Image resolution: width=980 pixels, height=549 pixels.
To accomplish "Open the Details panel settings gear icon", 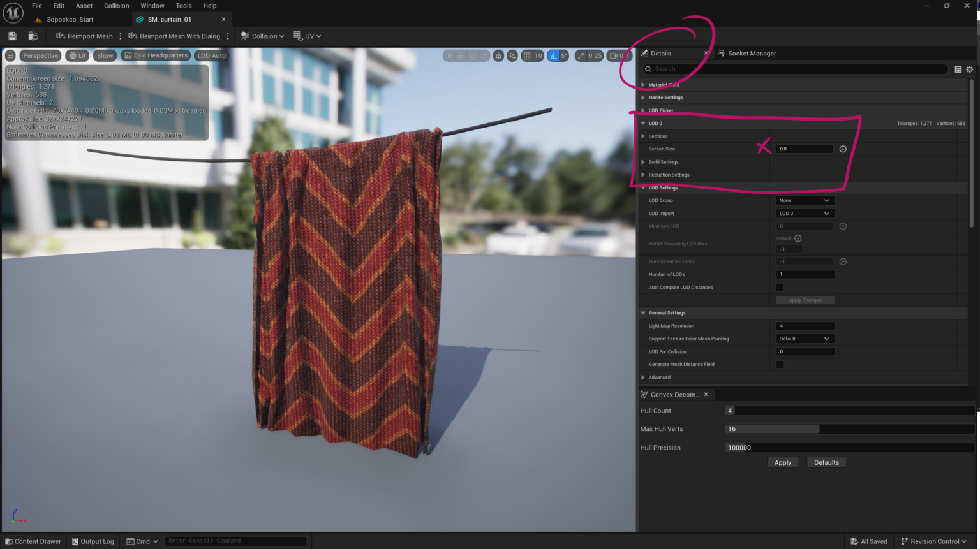I will coord(970,69).
